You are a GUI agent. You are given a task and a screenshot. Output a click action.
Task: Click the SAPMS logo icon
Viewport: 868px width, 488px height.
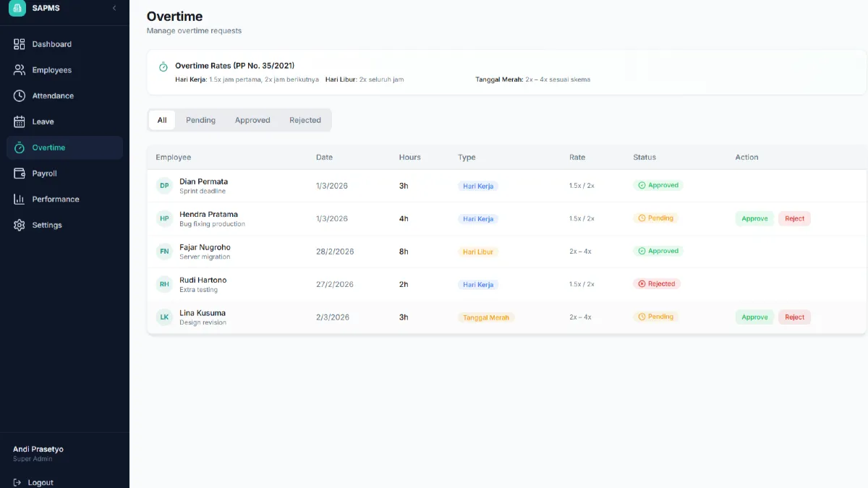(17, 8)
